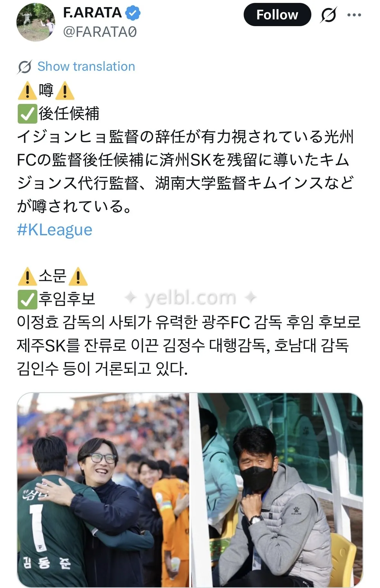Screen dimensions: 380x588
Task: Click the F.ARATA display name
Action: click(x=92, y=13)
